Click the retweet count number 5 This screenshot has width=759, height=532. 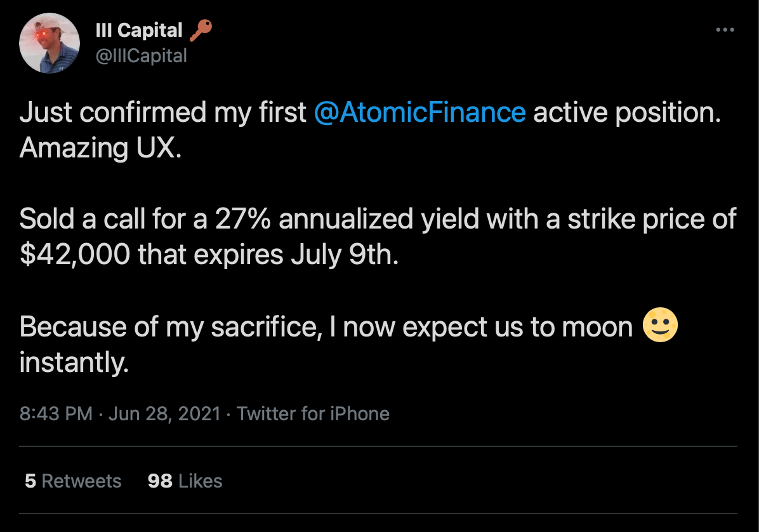[x=30, y=481]
